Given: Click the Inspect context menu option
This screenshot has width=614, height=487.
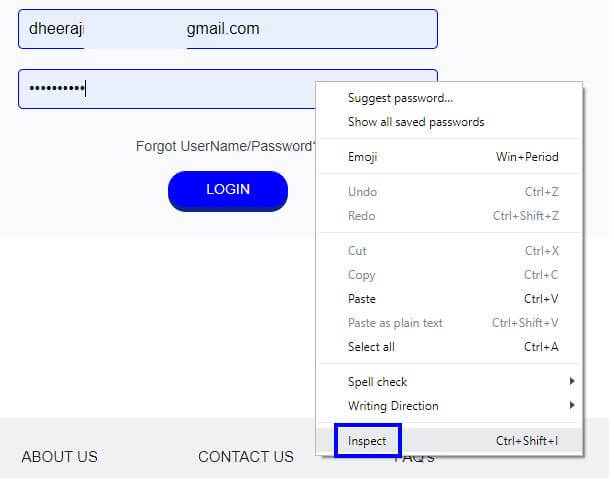Looking at the screenshot, I should (449, 441).
